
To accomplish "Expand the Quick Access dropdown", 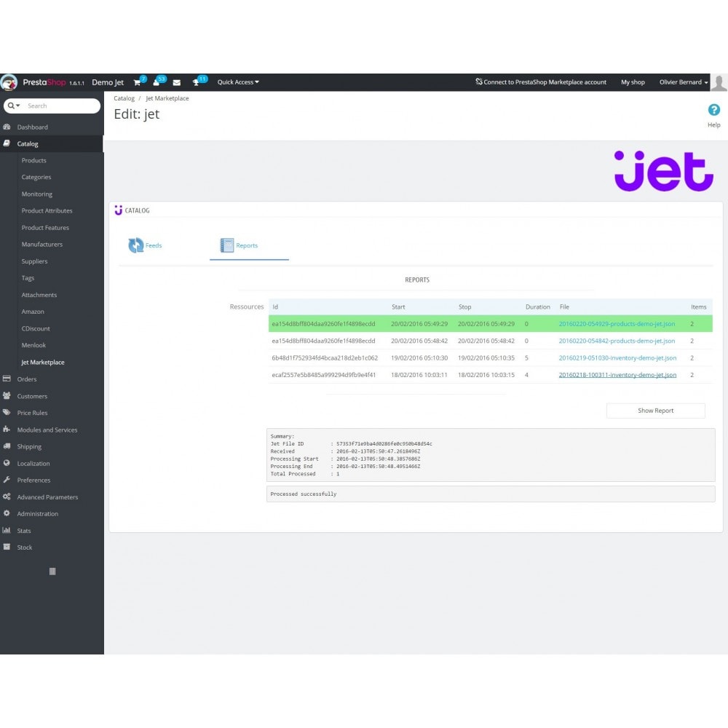I will point(238,82).
